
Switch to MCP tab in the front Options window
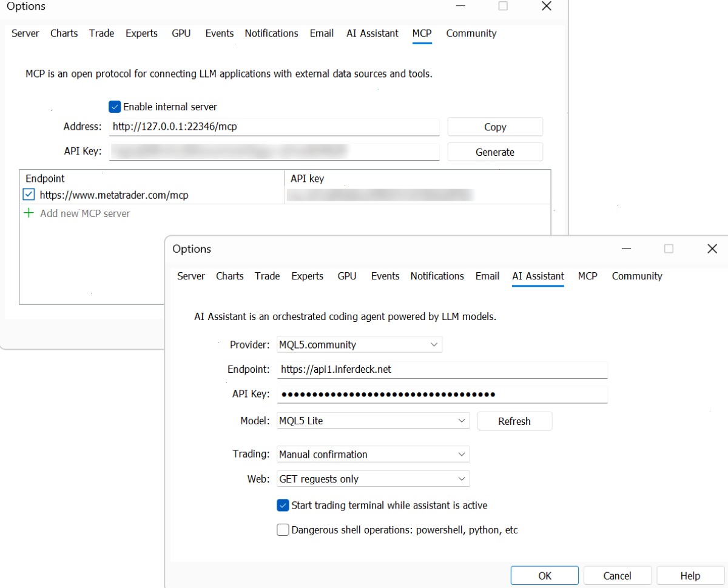[588, 276]
